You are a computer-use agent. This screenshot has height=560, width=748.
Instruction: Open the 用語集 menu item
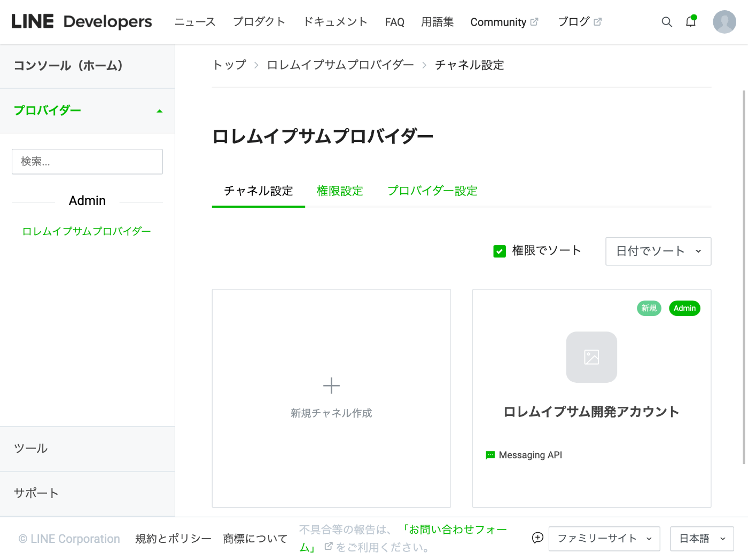[437, 22]
